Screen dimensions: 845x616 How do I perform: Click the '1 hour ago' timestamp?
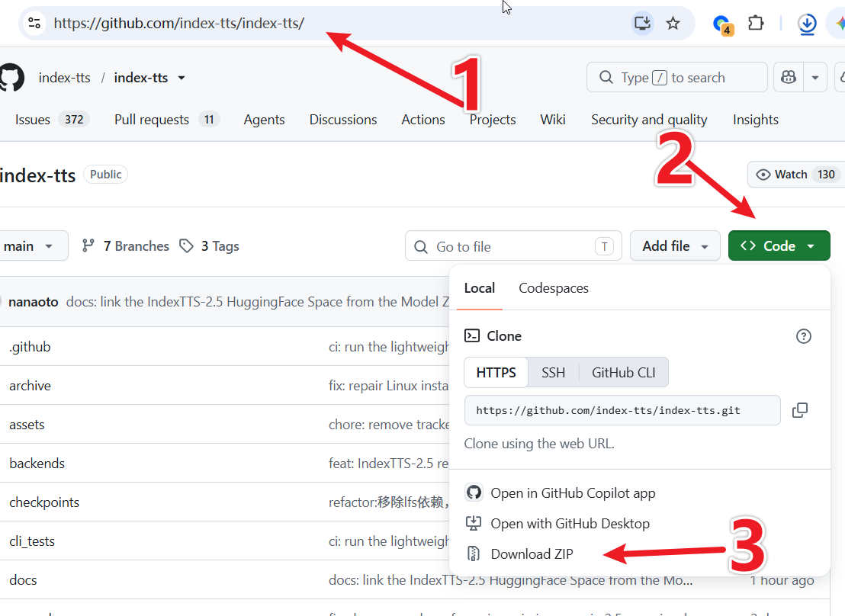[782, 580]
